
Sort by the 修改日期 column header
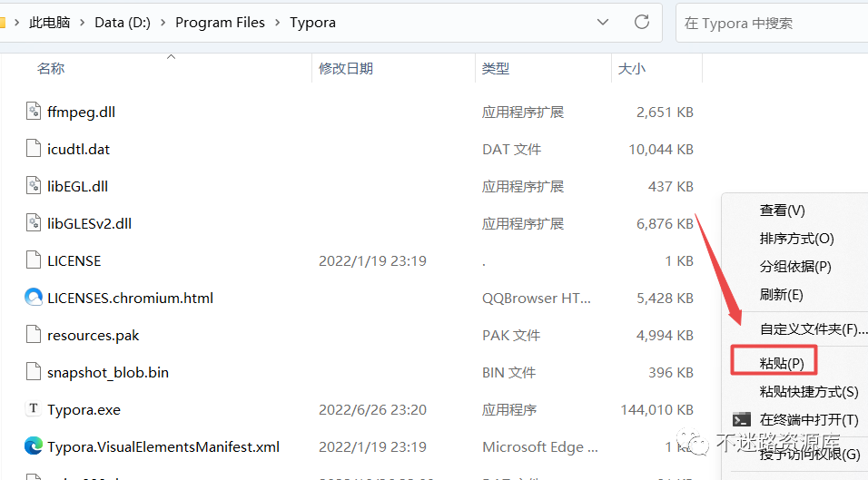click(346, 69)
